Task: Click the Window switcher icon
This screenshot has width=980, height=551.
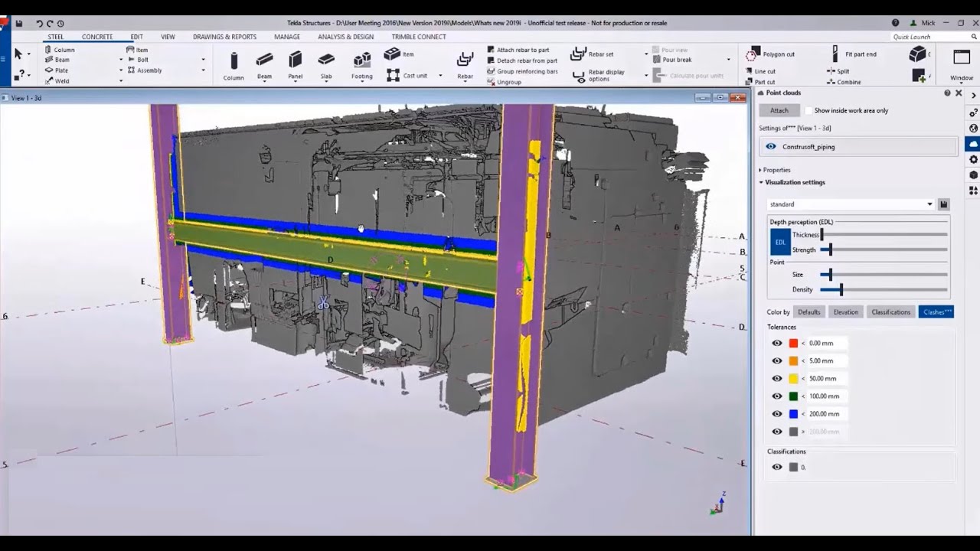Action: coord(962,59)
